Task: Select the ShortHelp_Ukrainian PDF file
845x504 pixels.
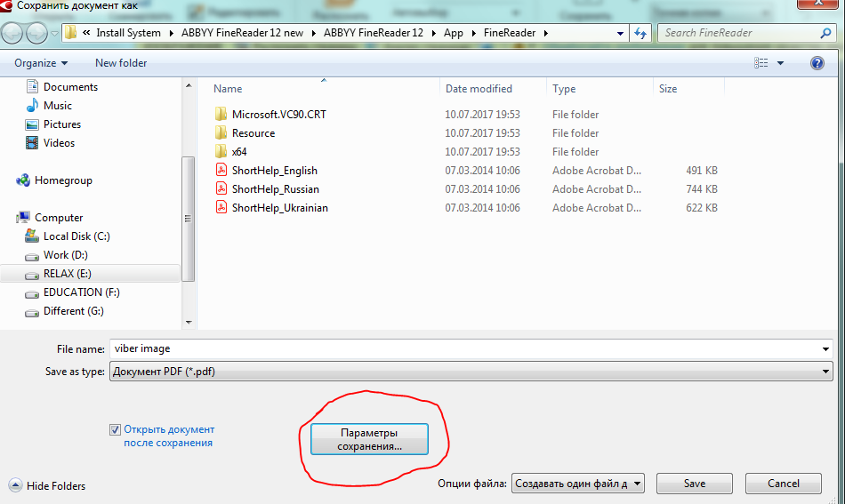Action: [279, 208]
